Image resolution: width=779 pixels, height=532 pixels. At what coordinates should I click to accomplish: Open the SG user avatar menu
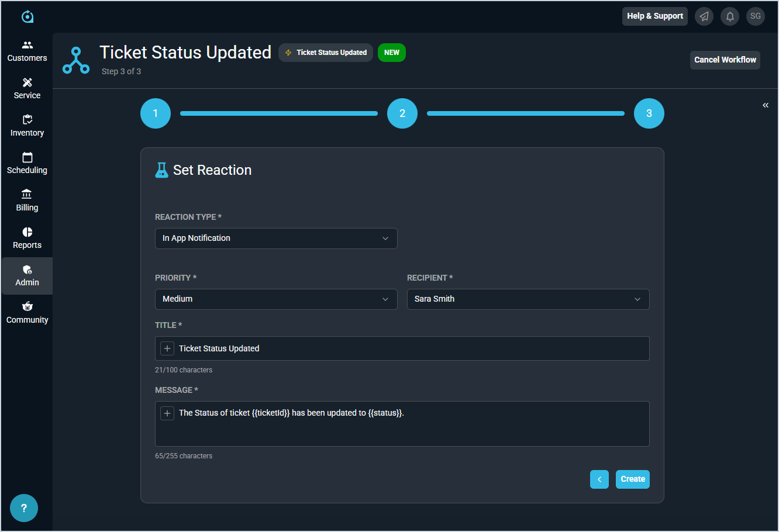[756, 16]
